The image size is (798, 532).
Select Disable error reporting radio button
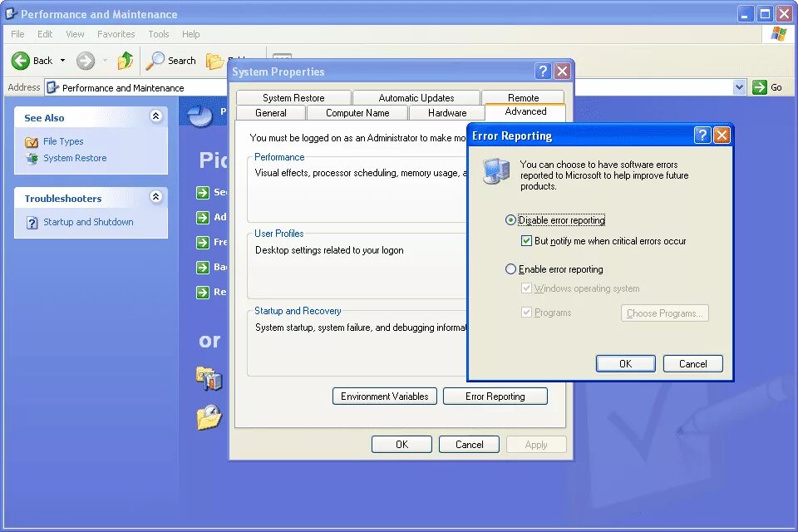510,220
